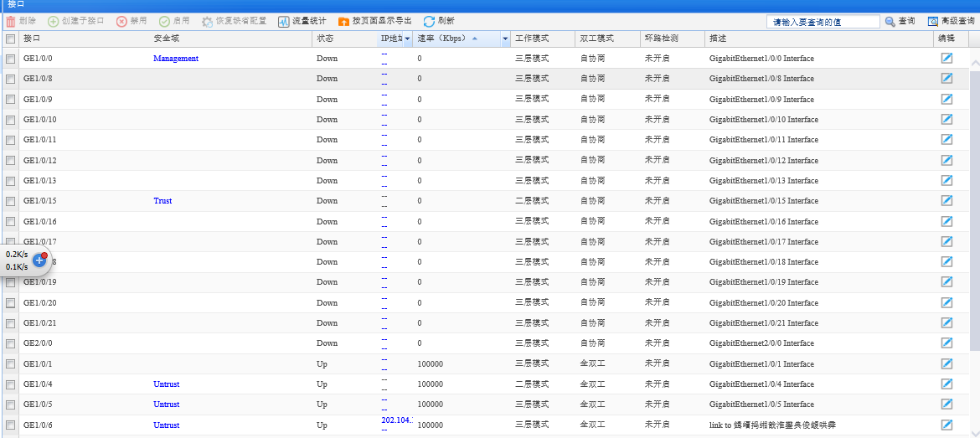Image resolution: width=980 pixels, height=438 pixels.
Task: Click the blue plus speed widget icon
Action: point(39,260)
